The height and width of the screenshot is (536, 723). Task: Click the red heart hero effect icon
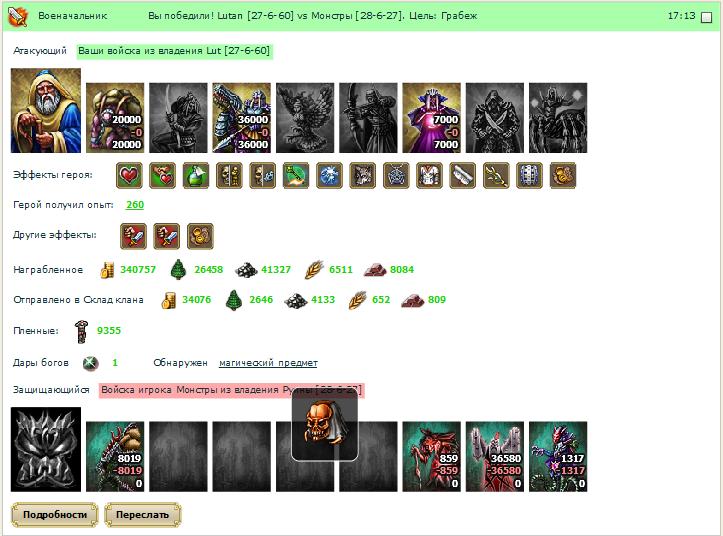point(130,175)
